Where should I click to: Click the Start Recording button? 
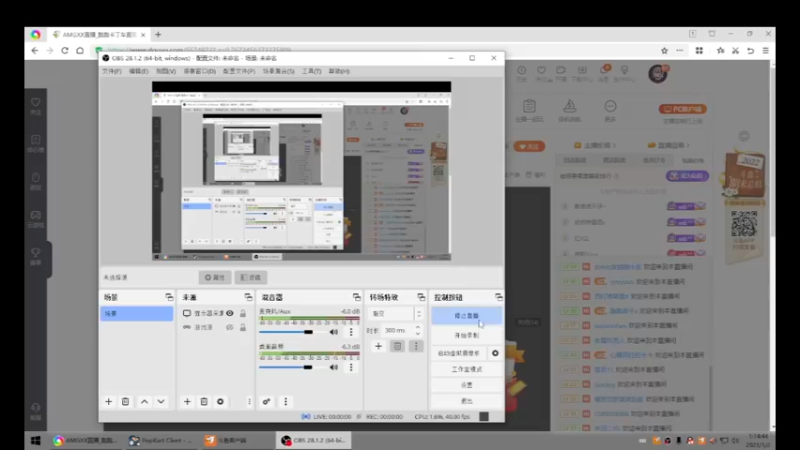click(x=466, y=335)
